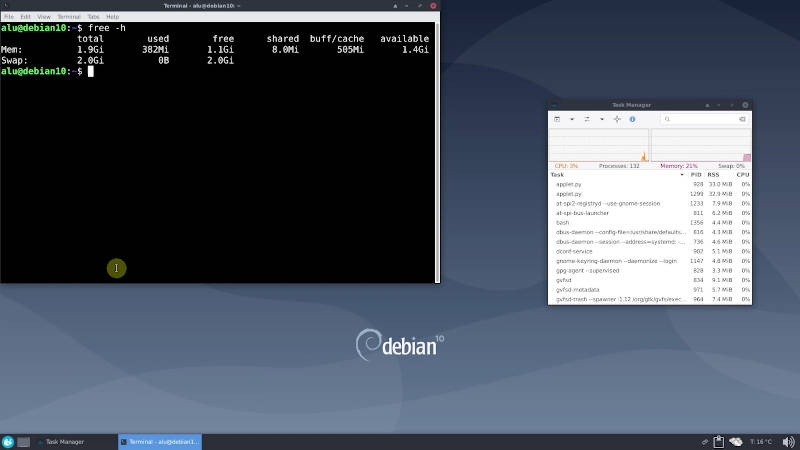Viewport: 800px width, 450px height.
Task: Open the terminal Tabs menu
Action: [x=93, y=17]
